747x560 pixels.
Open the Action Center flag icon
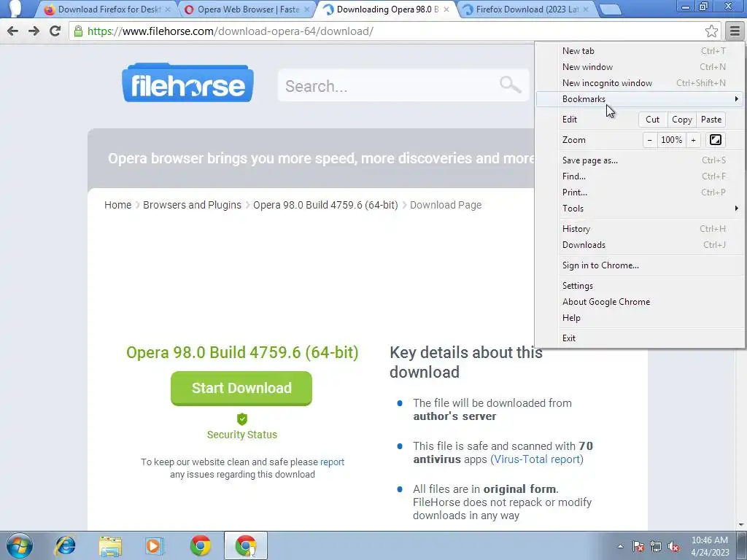click(638, 546)
